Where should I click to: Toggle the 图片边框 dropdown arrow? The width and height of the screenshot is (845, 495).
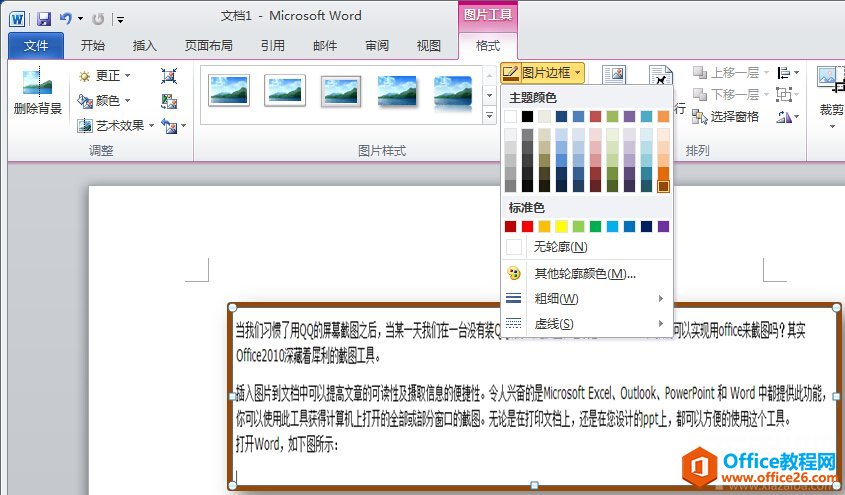click(578, 73)
